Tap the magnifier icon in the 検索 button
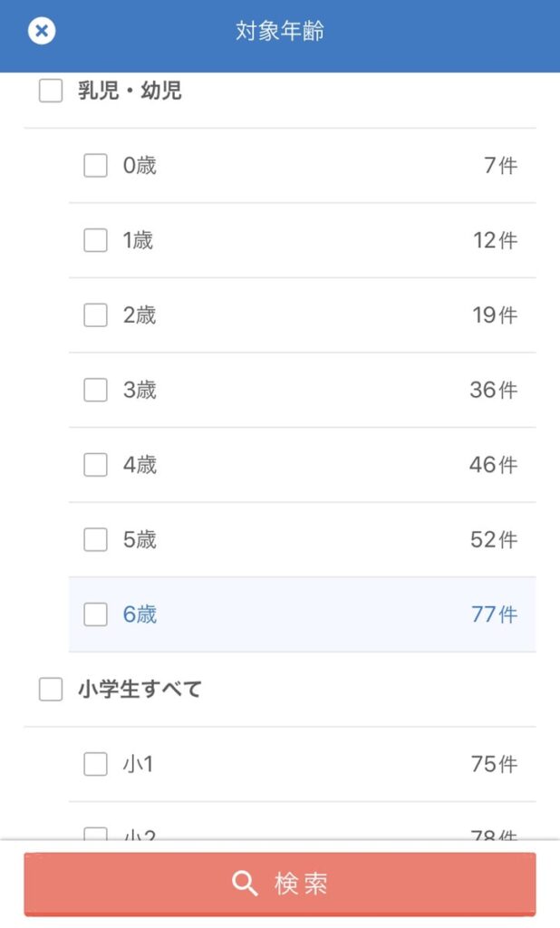 point(245,884)
